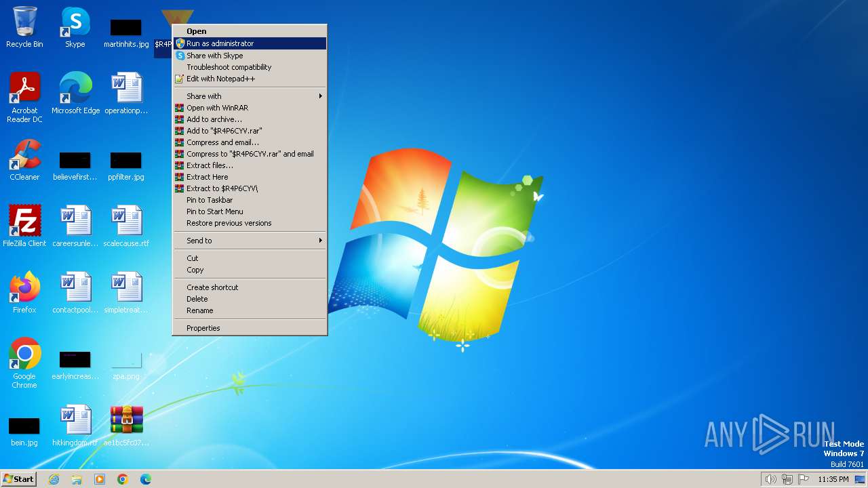Choose Run as administrator

[x=250, y=43]
